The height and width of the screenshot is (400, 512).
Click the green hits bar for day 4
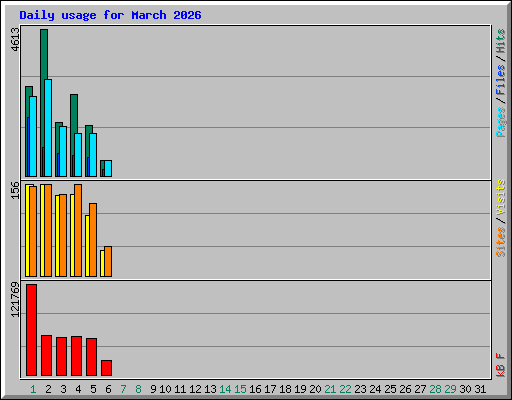[x=74, y=113]
